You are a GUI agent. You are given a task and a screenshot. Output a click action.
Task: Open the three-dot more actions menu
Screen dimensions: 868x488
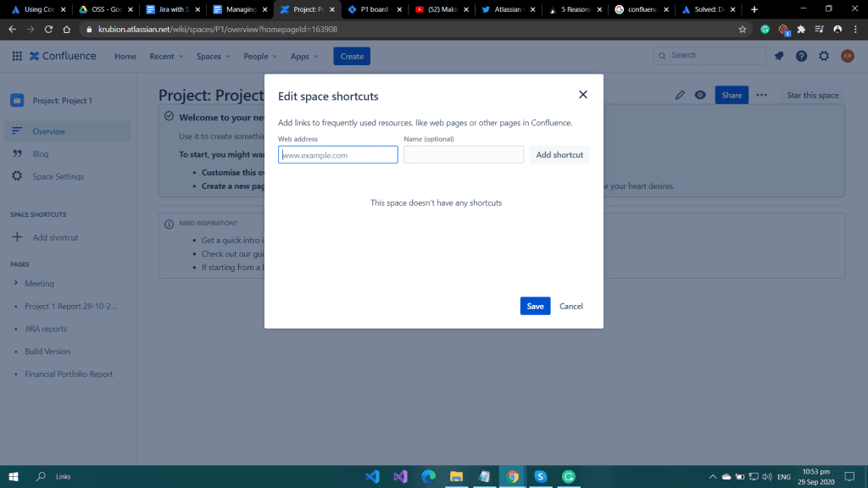pyautogui.click(x=762, y=95)
